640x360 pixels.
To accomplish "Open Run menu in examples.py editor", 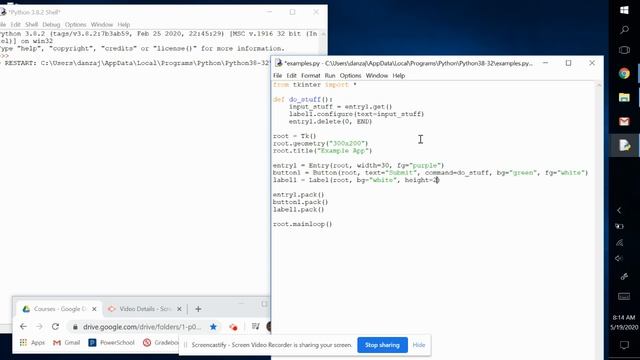I will (330, 76).
